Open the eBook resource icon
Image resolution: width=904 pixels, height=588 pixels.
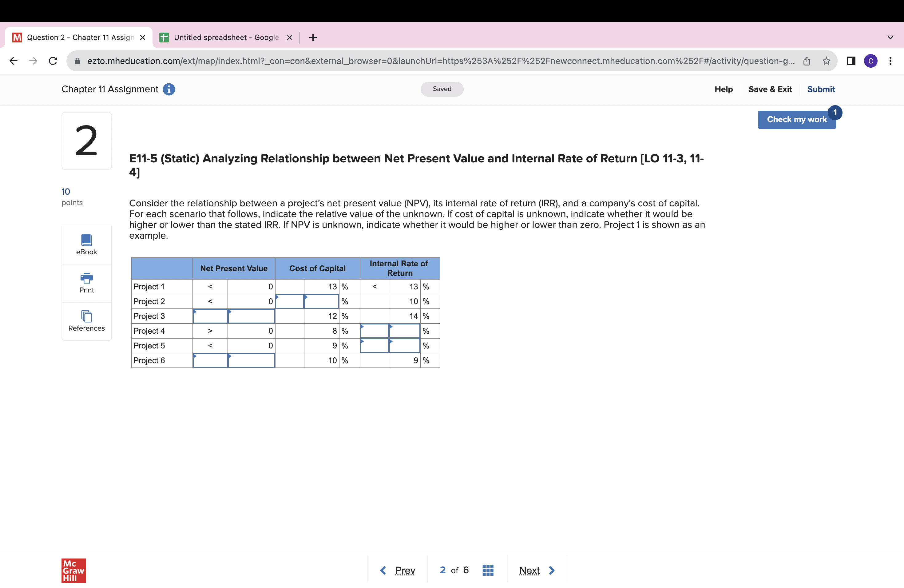click(87, 244)
